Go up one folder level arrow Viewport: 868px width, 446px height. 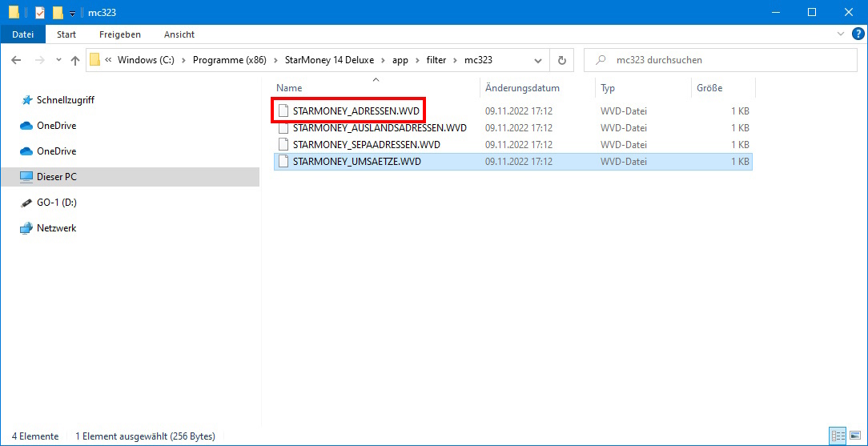tap(76, 60)
